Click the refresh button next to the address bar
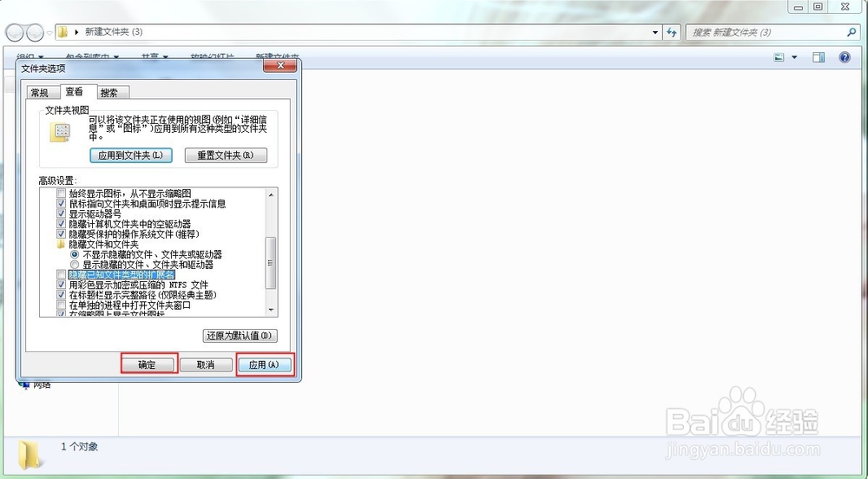Screen dimensions: 868x479 (672, 32)
